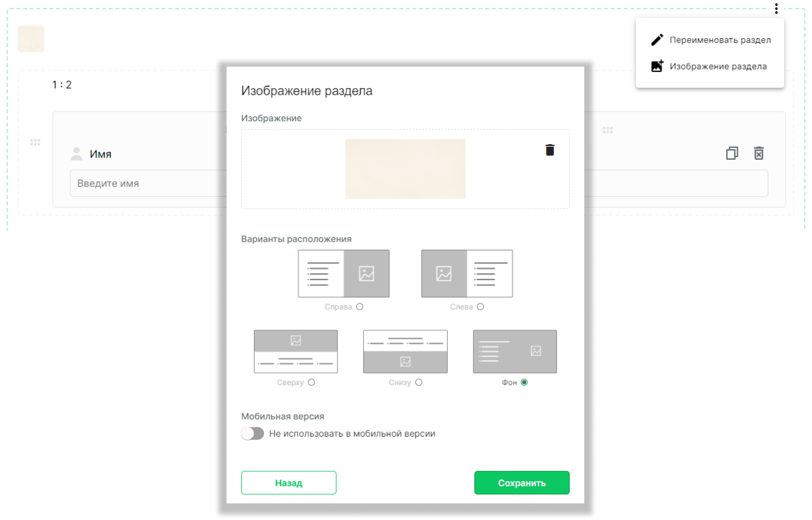Click the drag handle dots at right column
812x520 pixels.
coord(608,130)
